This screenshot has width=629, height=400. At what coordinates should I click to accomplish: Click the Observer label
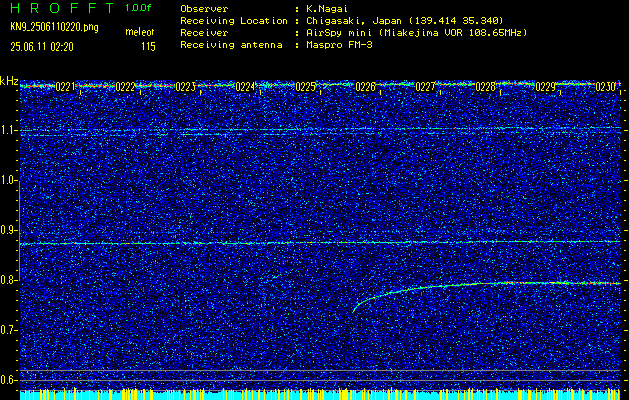[204, 8]
